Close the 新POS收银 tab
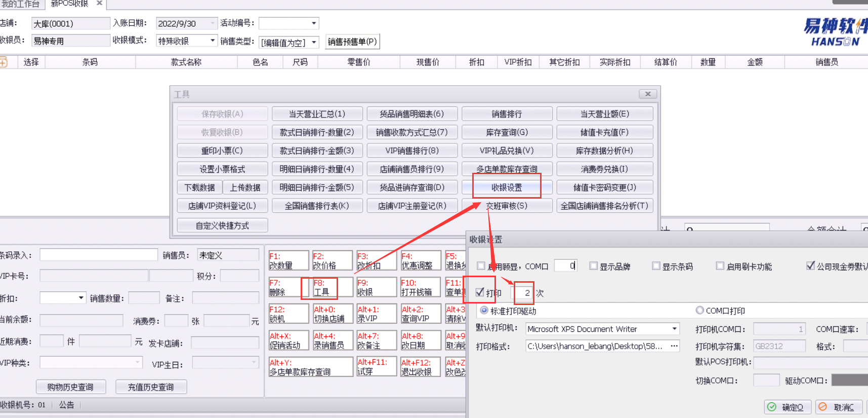The height and width of the screenshot is (418, 868). [99, 4]
